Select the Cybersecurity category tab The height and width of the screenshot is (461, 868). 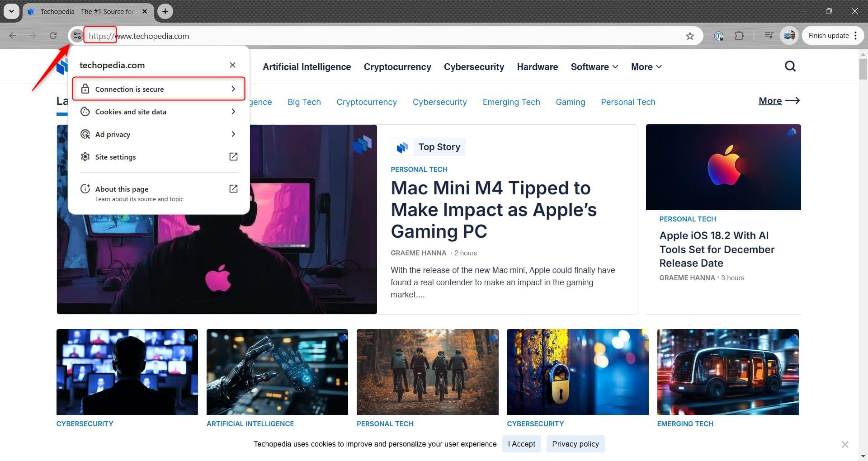pyautogui.click(x=439, y=102)
